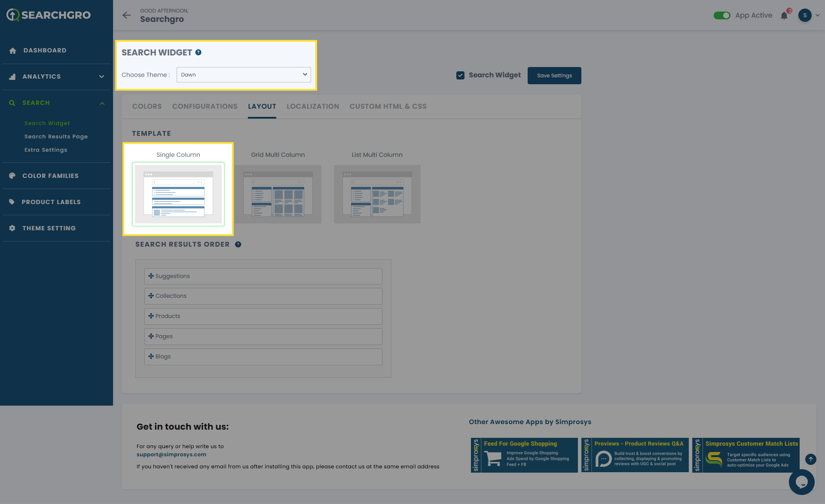Click the back arrow icon
The height and width of the screenshot is (504, 825).
click(126, 15)
